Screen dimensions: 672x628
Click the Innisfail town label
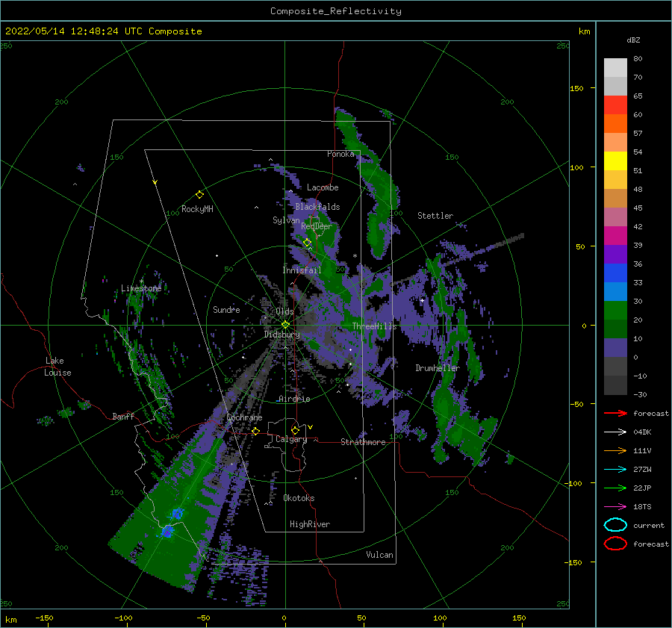point(302,270)
